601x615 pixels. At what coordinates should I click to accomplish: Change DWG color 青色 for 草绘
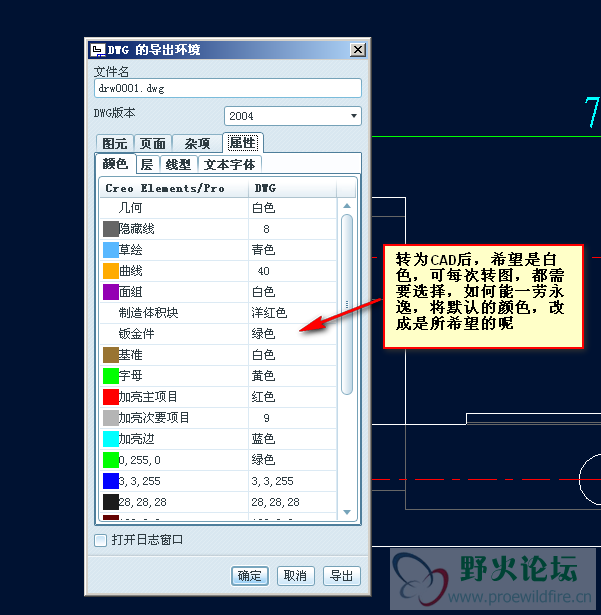292,250
